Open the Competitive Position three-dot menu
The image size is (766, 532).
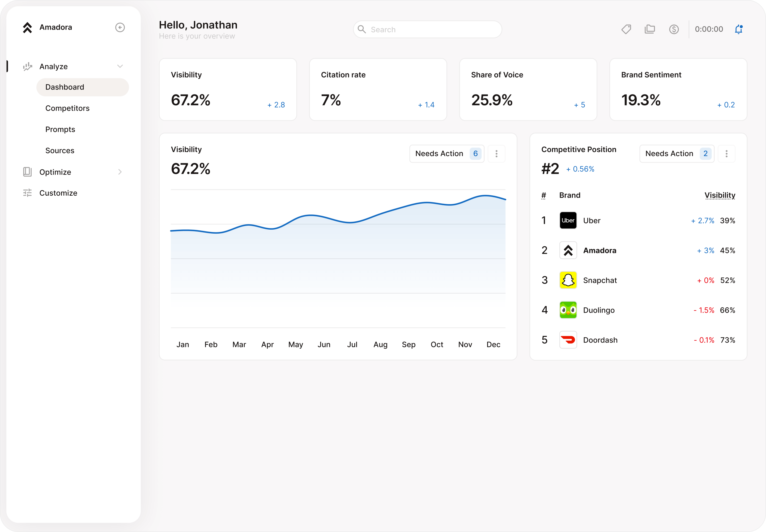727,154
